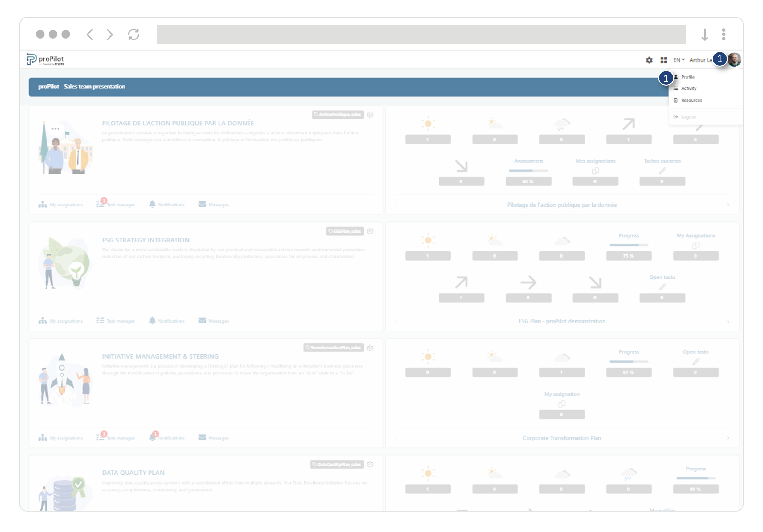Open the gear icon on the ESG Strategy Integration card
763x532 pixels.
[370, 231]
